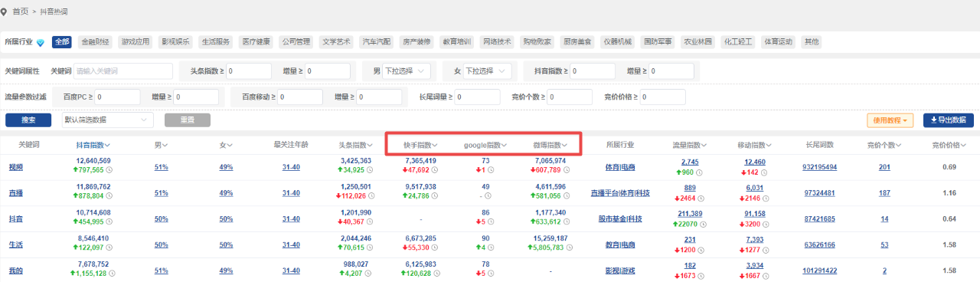
Task: Open the 体育|电商 industry link
Action: click(619, 168)
